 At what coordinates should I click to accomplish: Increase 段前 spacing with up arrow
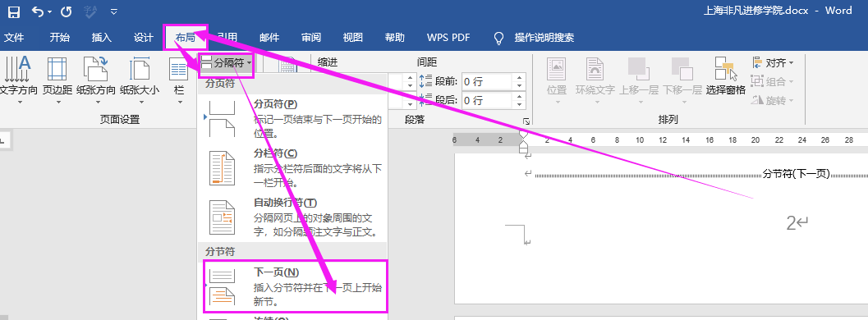coord(519,78)
